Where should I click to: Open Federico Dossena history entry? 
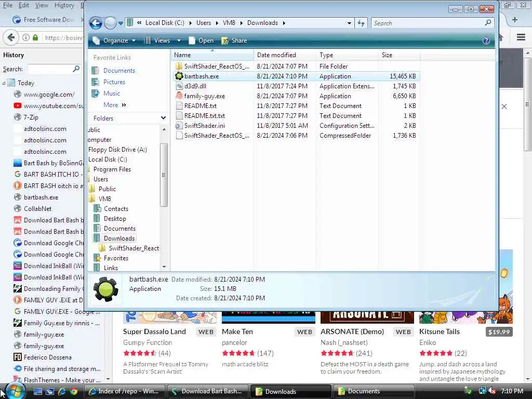47,357
